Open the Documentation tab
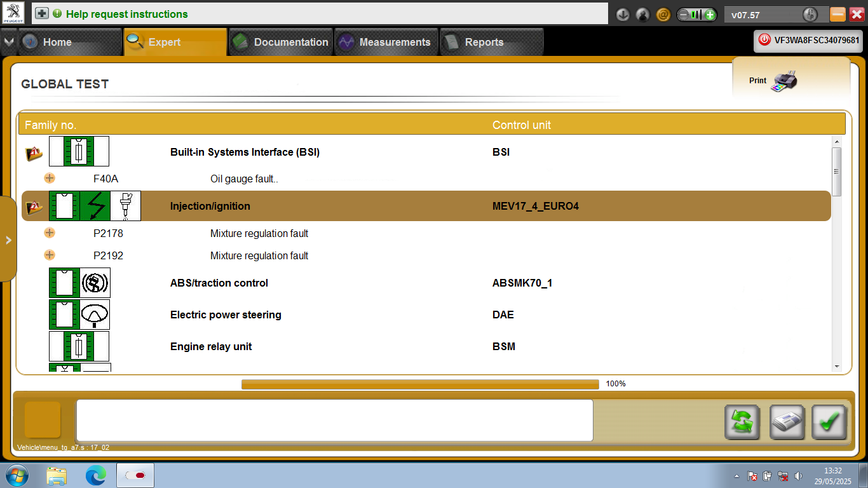The image size is (868, 488). pos(281,42)
